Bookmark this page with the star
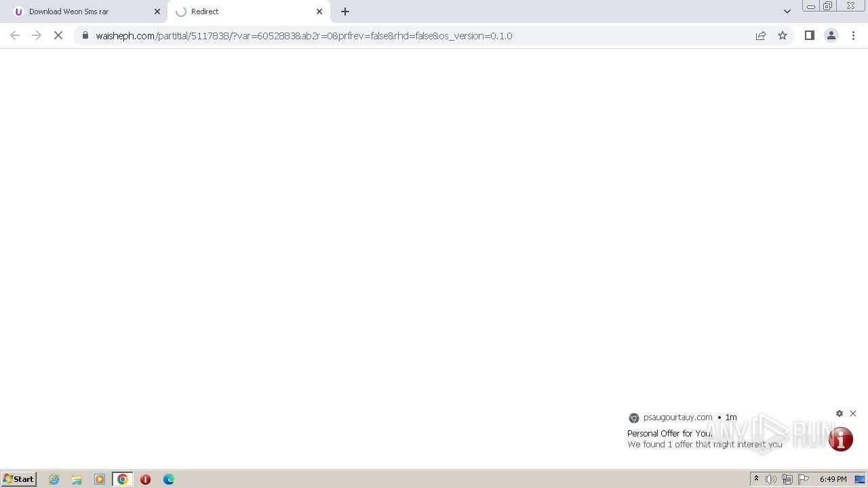This screenshot has width=868, height=488. 783,35
